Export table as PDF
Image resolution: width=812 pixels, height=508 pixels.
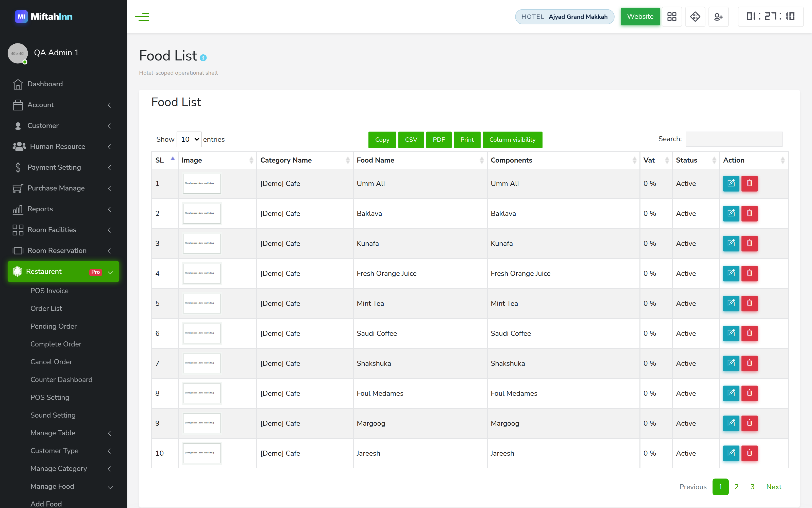[x=438, y=140]
